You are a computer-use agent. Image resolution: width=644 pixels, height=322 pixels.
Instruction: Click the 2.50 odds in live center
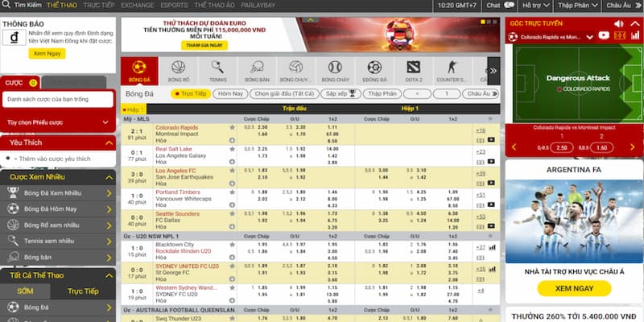561,147
